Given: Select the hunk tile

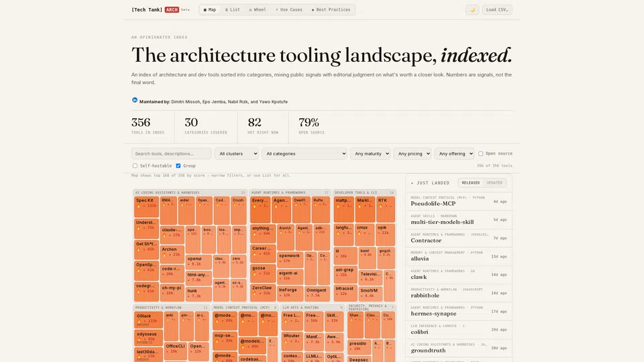Looking at the screenshot, I should tap(199, 294).
